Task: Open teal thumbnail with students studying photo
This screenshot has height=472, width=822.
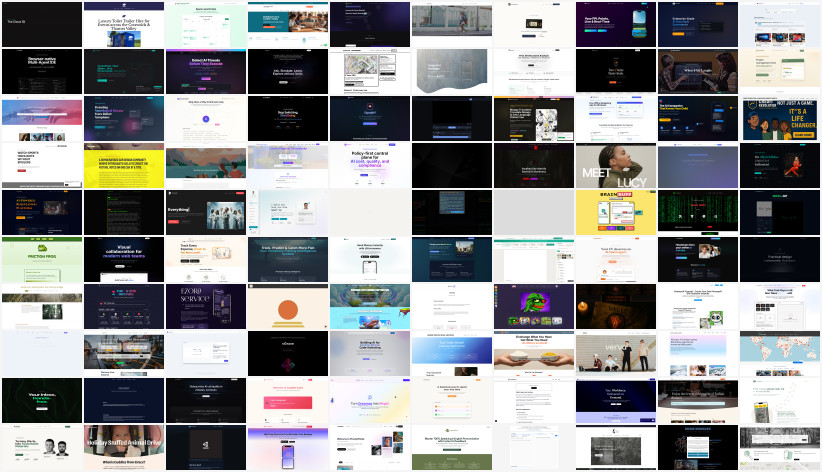Action: point(288,25)
